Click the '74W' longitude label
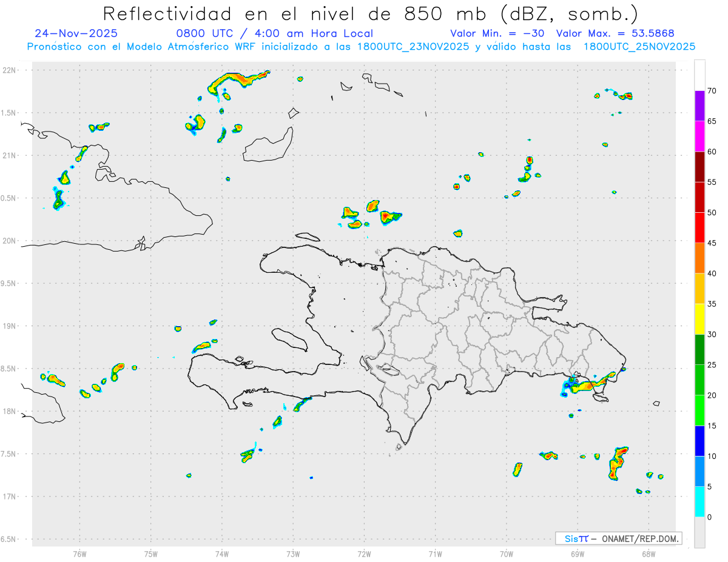728x562 pixels. 222,554
